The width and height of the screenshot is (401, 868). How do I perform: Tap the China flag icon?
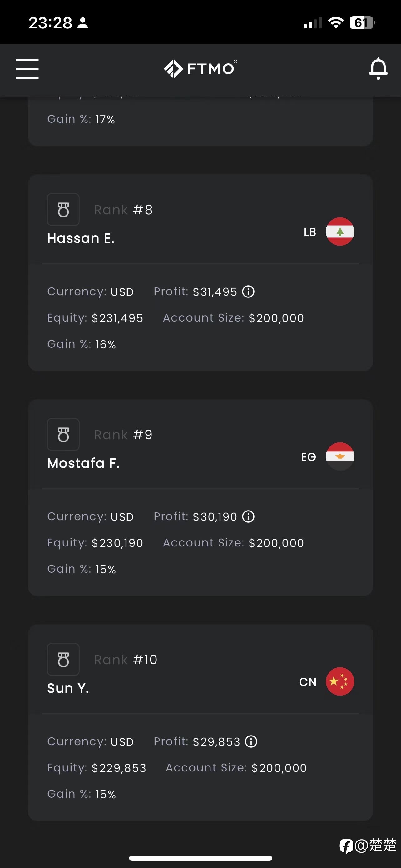[340, 681]
